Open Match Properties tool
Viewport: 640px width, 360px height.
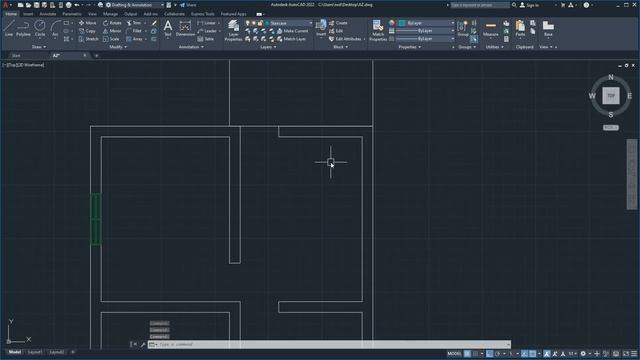378,30
